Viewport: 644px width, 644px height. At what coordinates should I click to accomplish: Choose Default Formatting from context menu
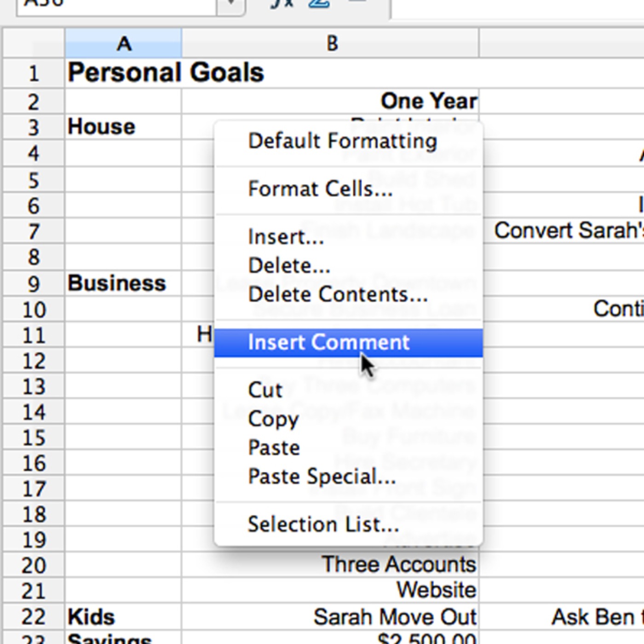(342, 141)
